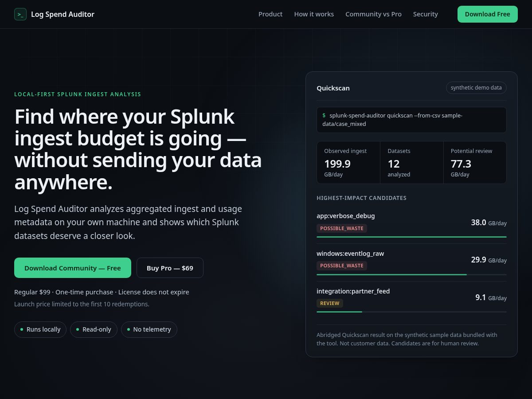
Task: Click the green dollar prompt symbol
Action: [324, 115]
